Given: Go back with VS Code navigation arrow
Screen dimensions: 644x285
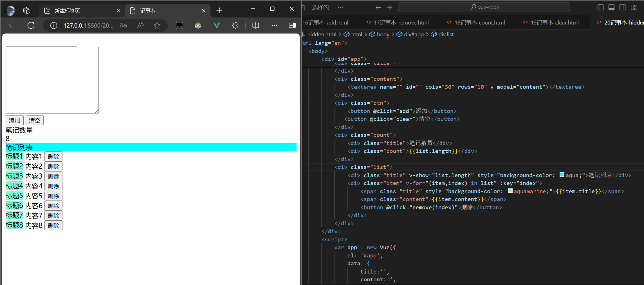Looking at the screenshot, I should click(x=378, y=8).
